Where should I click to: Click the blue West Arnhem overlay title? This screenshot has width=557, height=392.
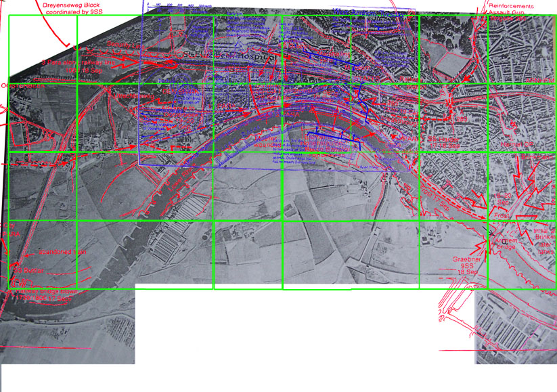click(369, 12)
